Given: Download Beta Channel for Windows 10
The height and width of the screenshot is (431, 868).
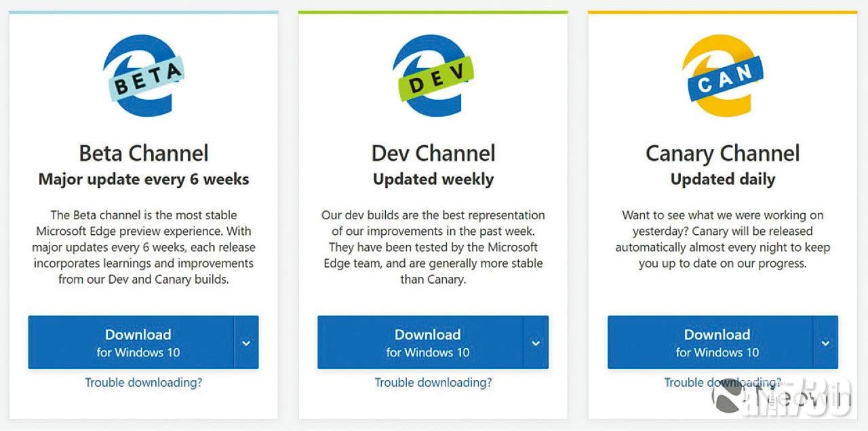Looking at the screenshot, I should (132, 343).
